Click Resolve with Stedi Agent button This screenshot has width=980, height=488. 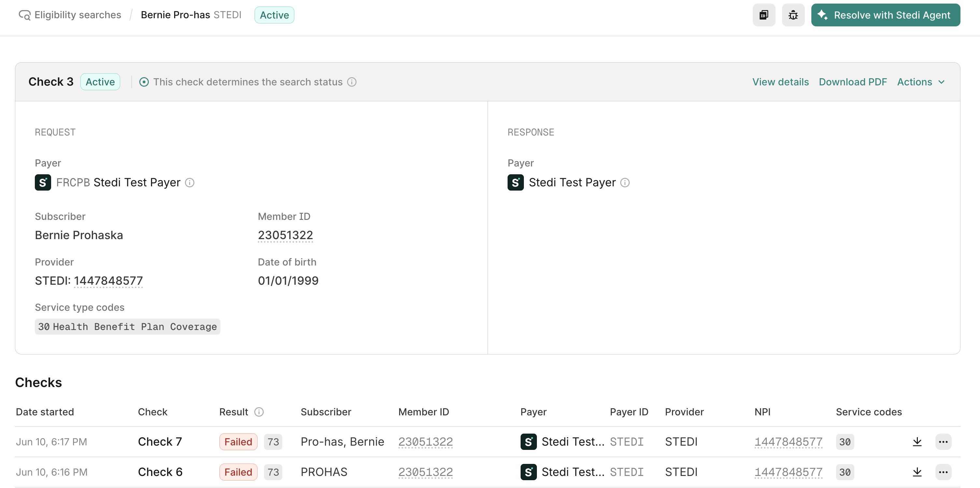point(885,15)
